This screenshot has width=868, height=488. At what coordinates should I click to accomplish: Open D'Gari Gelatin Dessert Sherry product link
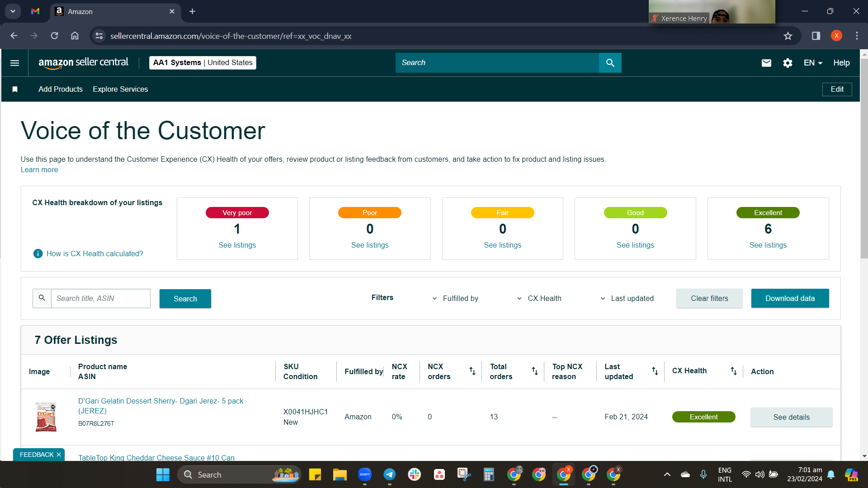[160, 406]
